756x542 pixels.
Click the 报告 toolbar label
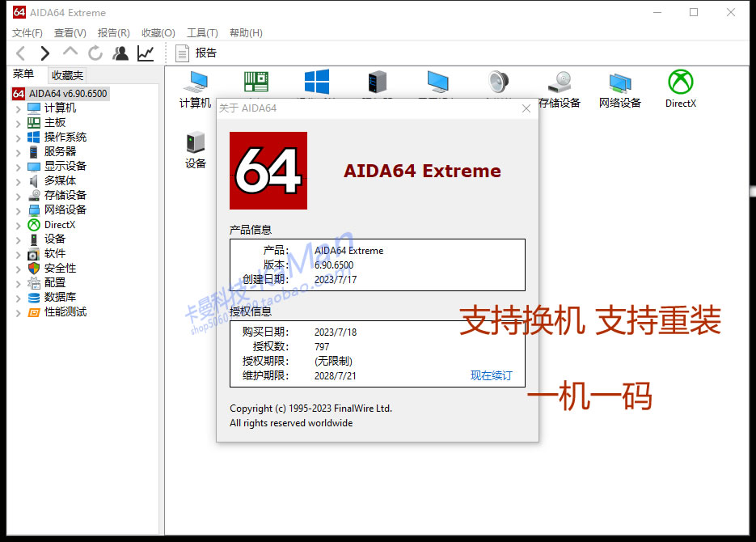coord(206,53)
